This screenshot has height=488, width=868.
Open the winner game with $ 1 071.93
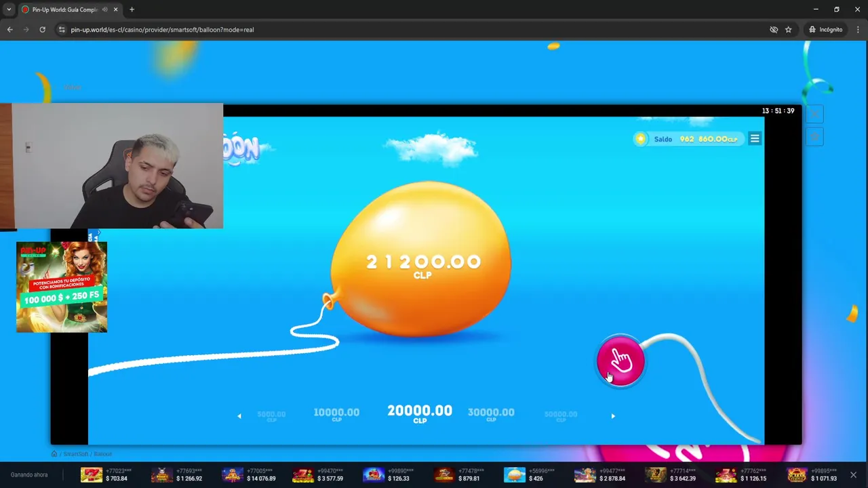coord(812,474)
